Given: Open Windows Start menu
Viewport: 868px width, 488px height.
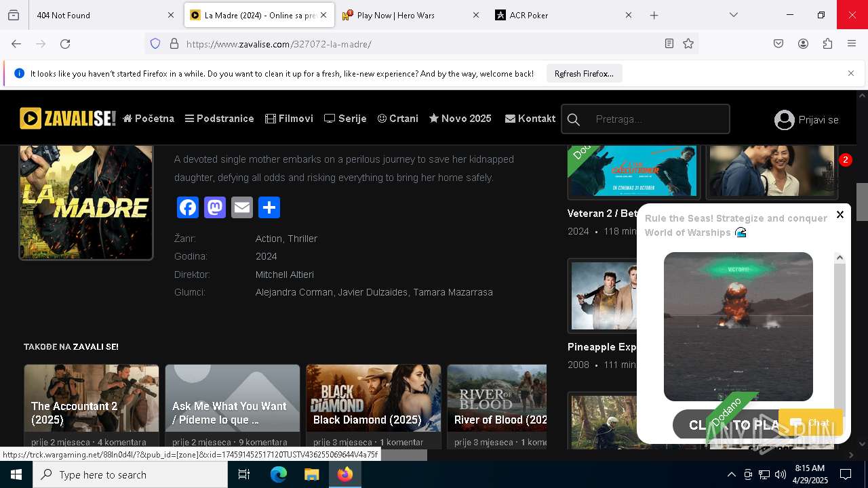Looking at the screenshot, I should coord(16,474).
